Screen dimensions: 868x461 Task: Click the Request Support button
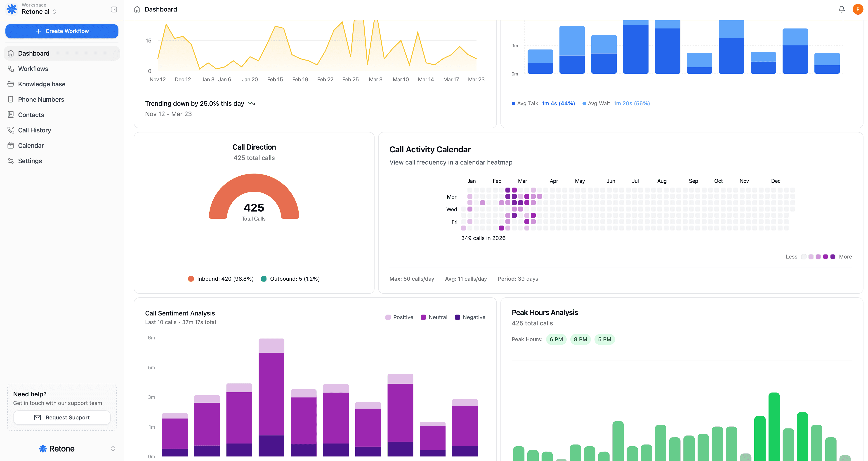62,417
